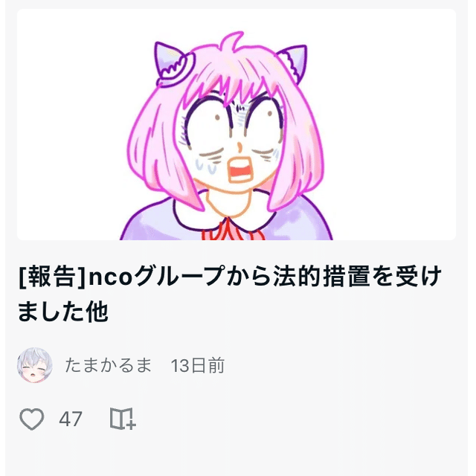Click the 13日前 post timestamp

pyautogui.click(x=198, y=365)
